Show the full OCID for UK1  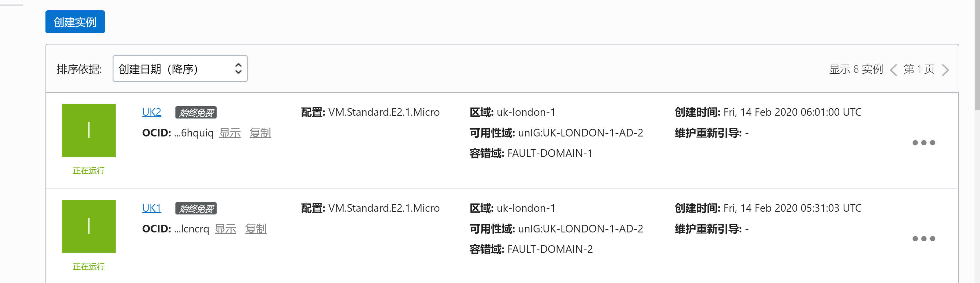click(x=225, y=229)
